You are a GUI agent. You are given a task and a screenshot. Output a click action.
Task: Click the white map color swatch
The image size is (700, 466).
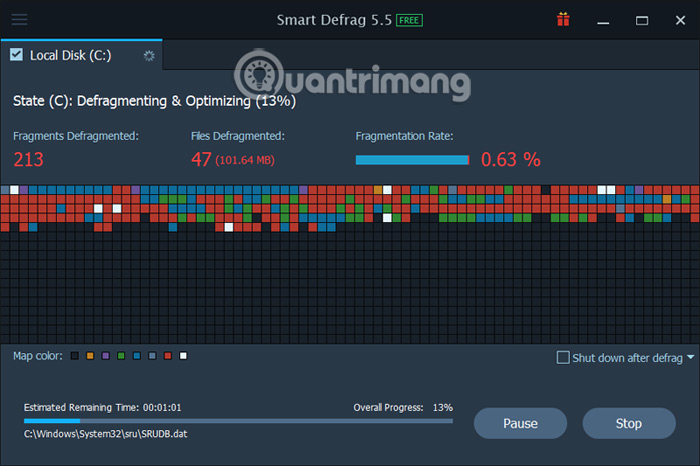183,356
